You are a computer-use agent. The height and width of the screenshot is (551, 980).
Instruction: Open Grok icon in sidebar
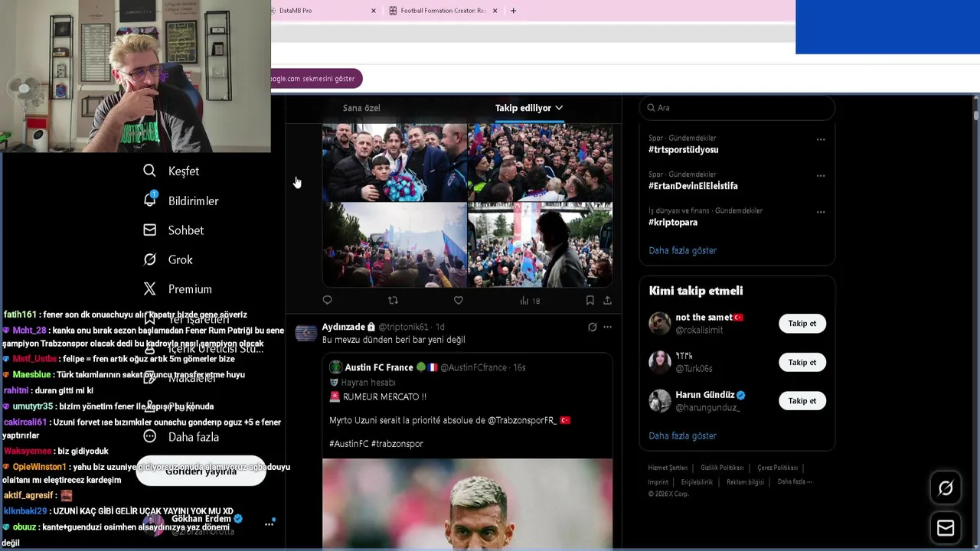pyautogui.click(x=150, y=259)
